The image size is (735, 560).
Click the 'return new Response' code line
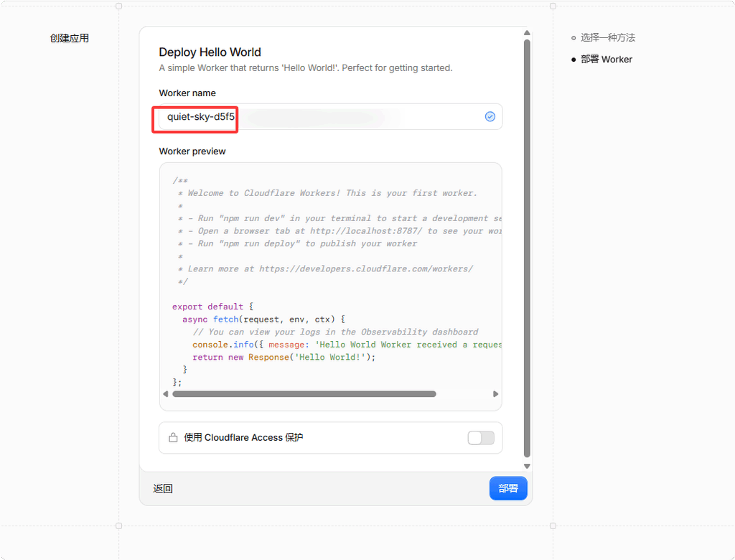click(x=284, y=358)
